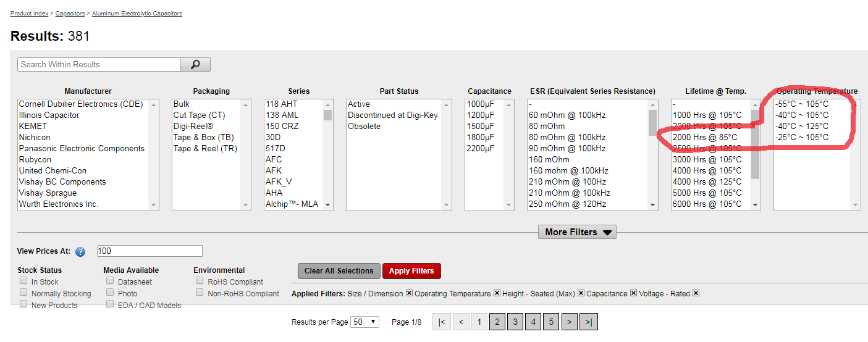Remove the Capacitance applied filter

click(x=633, y=293)
